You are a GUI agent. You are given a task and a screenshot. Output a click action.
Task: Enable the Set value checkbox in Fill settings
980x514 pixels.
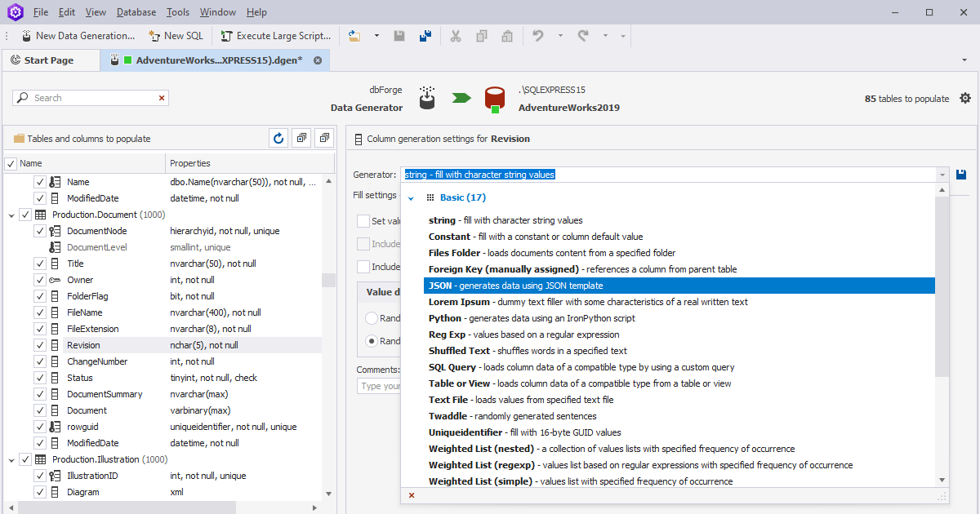363,221
